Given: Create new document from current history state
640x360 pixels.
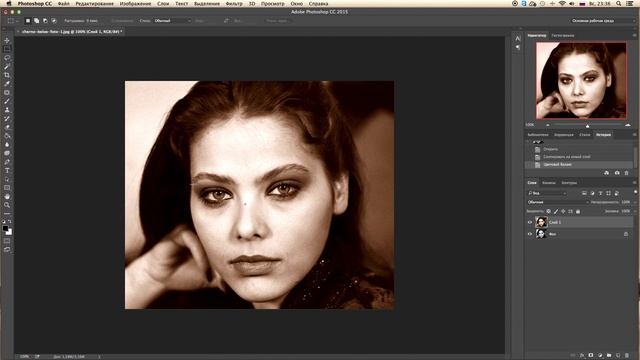Looking at the screenshot, I should (607, 173).
